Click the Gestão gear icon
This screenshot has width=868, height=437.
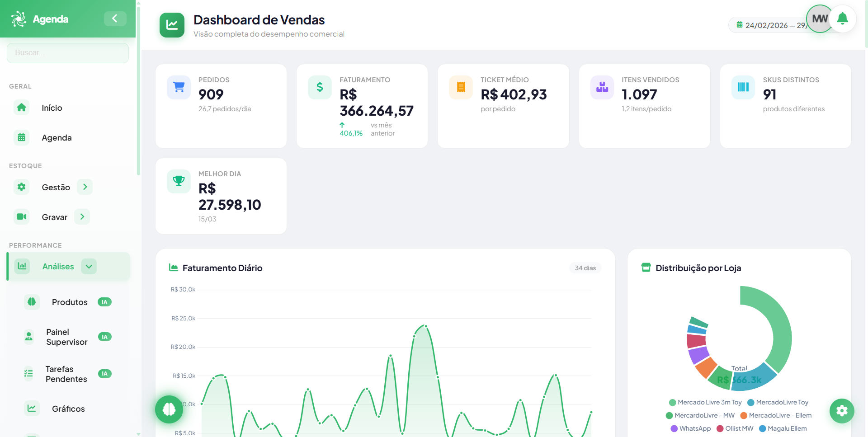click(21, 187)
